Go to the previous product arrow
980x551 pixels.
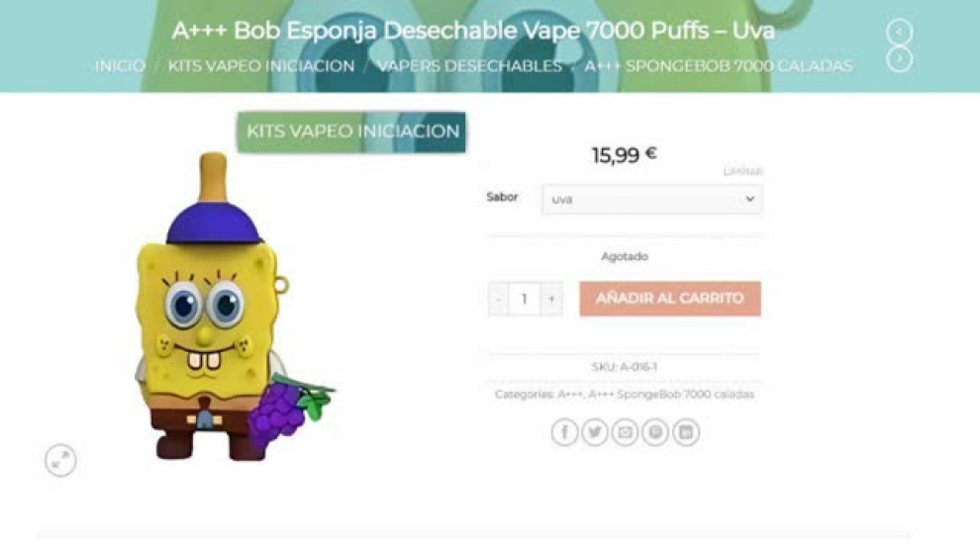(900, 32)
